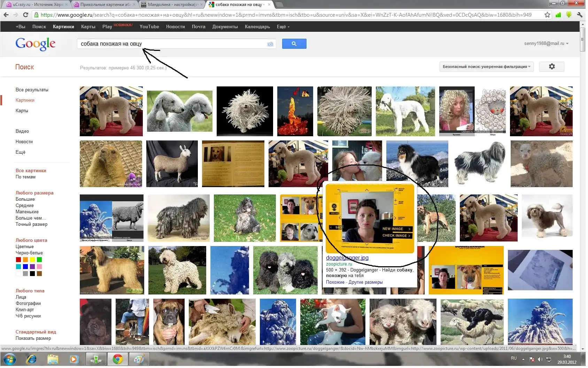This screenshot has width=588, height=368.
Task: Open Chrome wrench menu
Action: [580, 15]
